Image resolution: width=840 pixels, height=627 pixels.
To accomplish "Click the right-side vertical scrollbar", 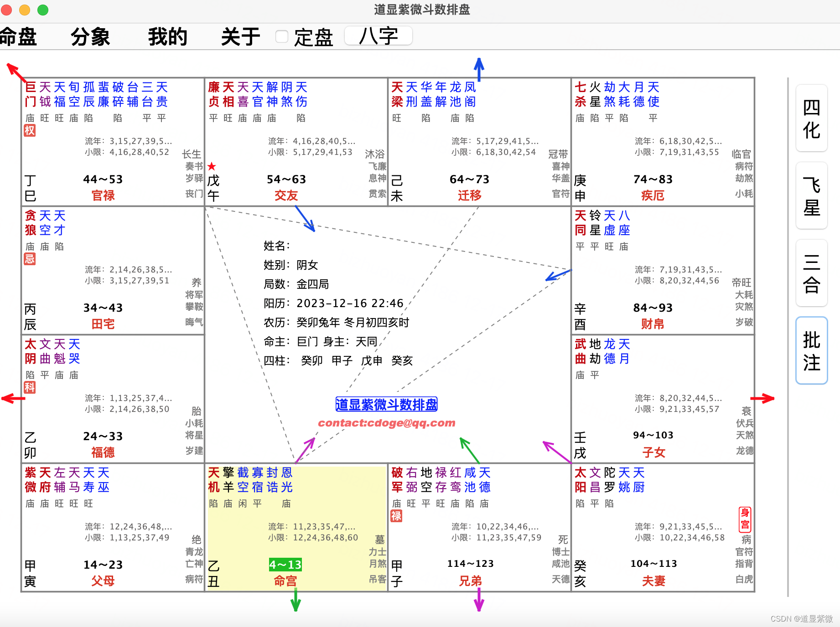I will tap(788, 337).
